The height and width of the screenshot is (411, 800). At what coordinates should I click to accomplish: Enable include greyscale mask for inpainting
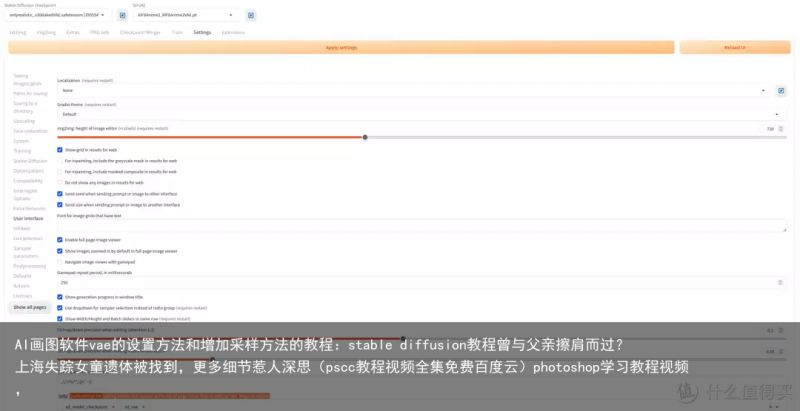[60, 161]
